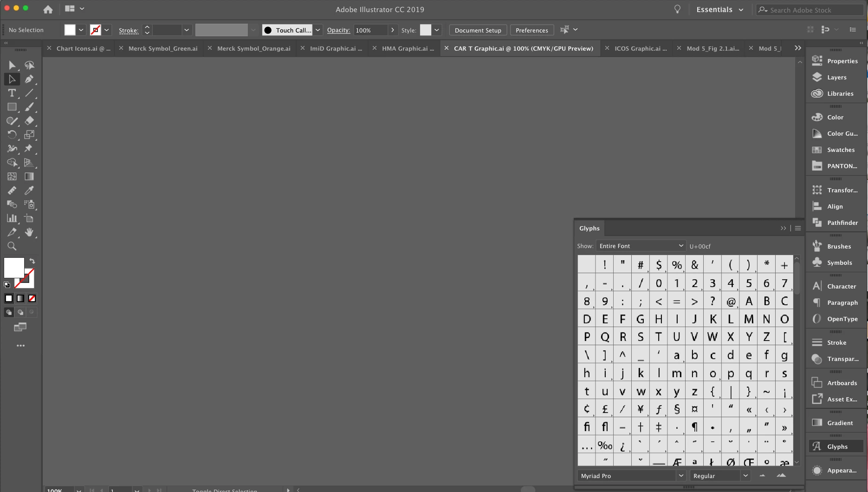
Task: Switch to Merck Symbol_Orange.ai tab
Action: coord(254,48)
